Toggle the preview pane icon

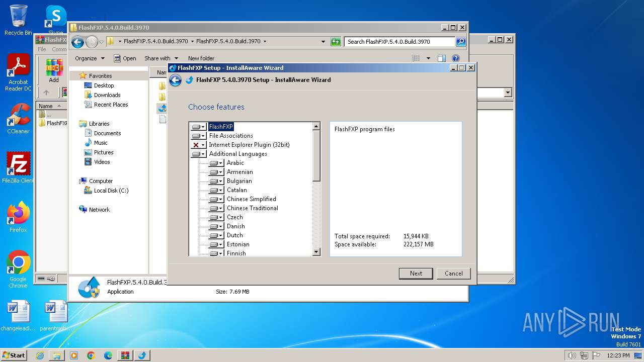click(441, 58)
